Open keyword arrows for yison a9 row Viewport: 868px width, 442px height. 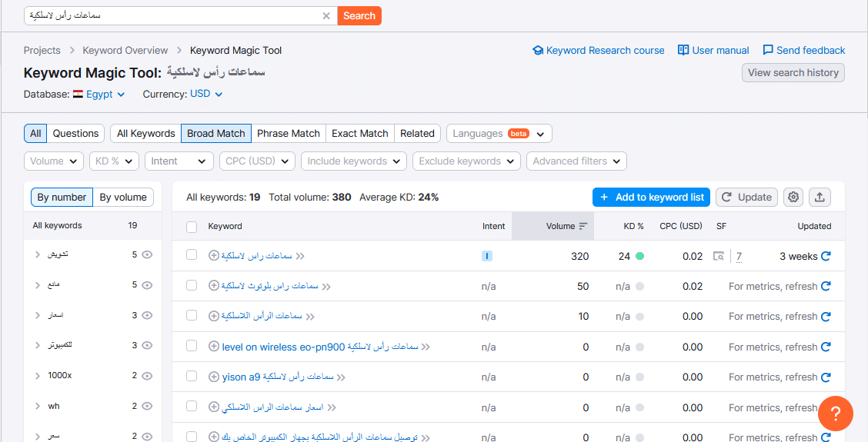click(x=341, y=377)
